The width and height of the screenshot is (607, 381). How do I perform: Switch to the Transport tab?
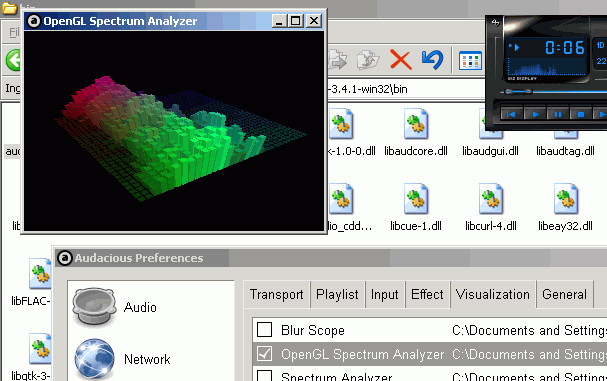coord(276,295)
